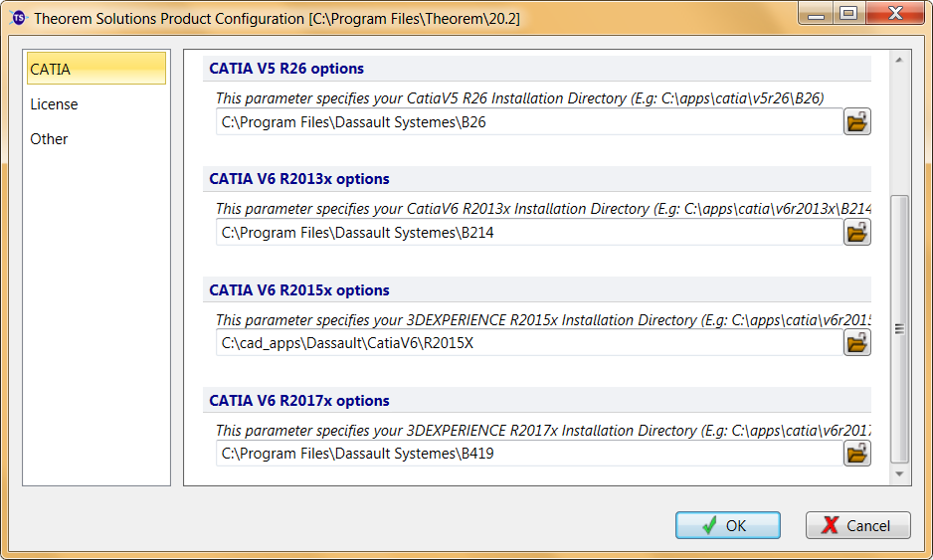Browse folder for CATIA V6 R2015x directory
This screenshot has width=933, height=560.
point(856,343)
